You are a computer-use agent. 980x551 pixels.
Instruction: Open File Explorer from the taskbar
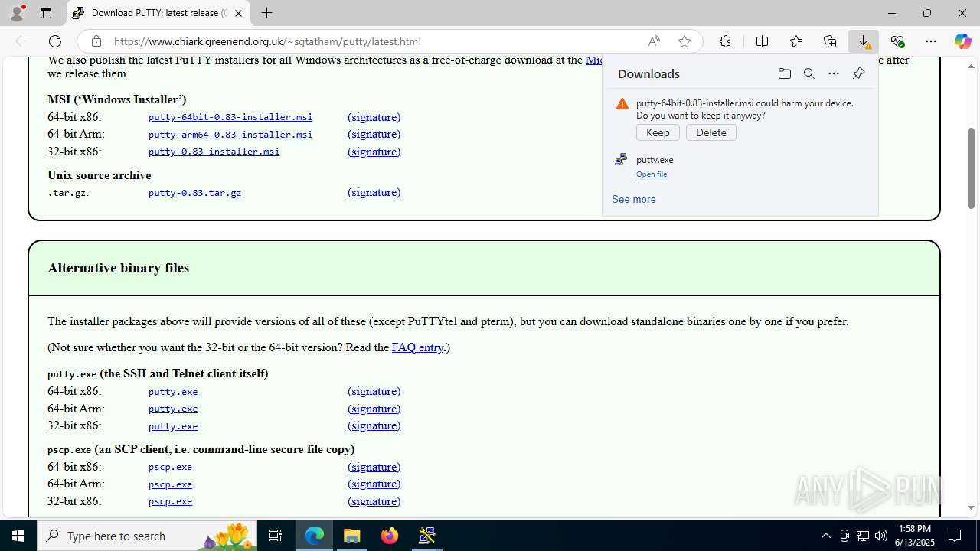pyautogui.click(x=352, y=536)
